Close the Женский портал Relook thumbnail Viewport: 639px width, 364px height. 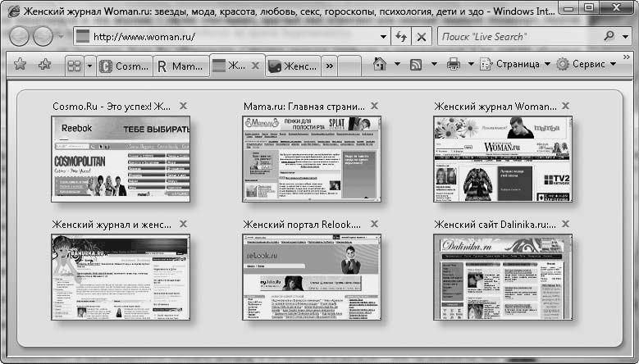pos(374,224)
